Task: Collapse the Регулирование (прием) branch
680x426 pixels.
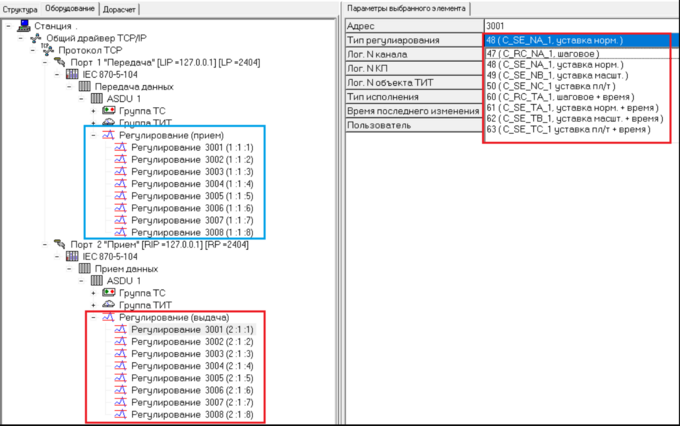Action: (x=94, y=135)
